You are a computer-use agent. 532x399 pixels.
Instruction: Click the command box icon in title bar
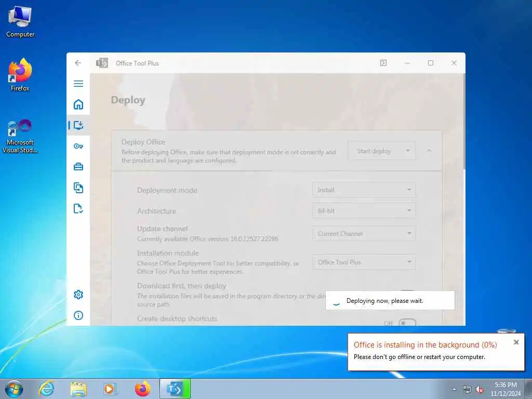(383, 63)
